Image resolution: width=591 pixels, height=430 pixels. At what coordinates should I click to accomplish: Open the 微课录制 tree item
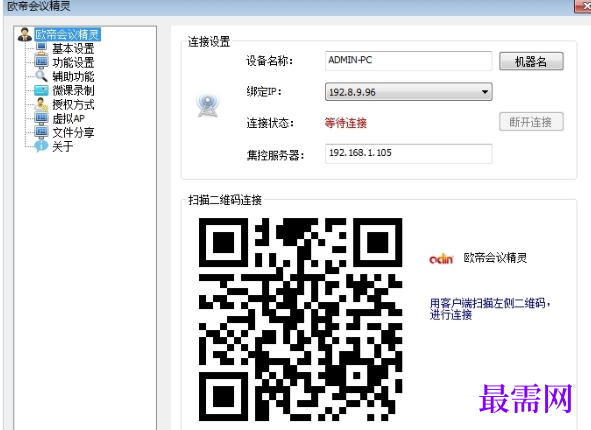(x=73, y=90)
